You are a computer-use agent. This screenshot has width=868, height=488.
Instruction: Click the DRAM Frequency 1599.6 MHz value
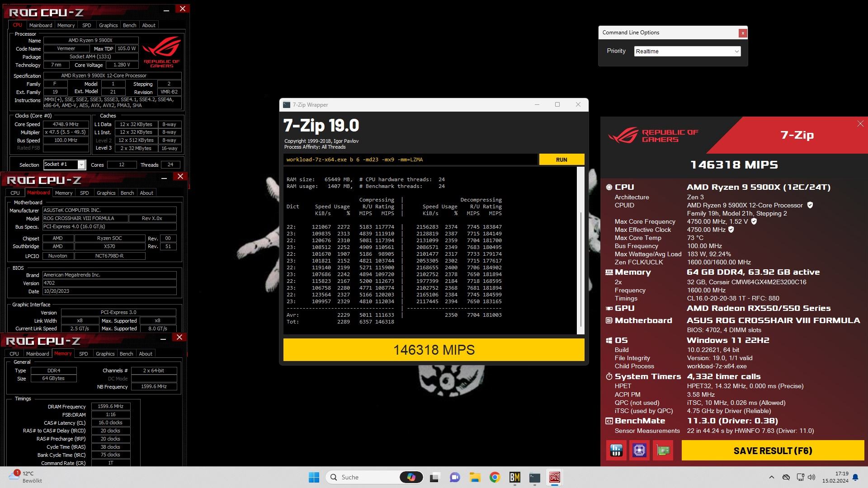point(110,407)
